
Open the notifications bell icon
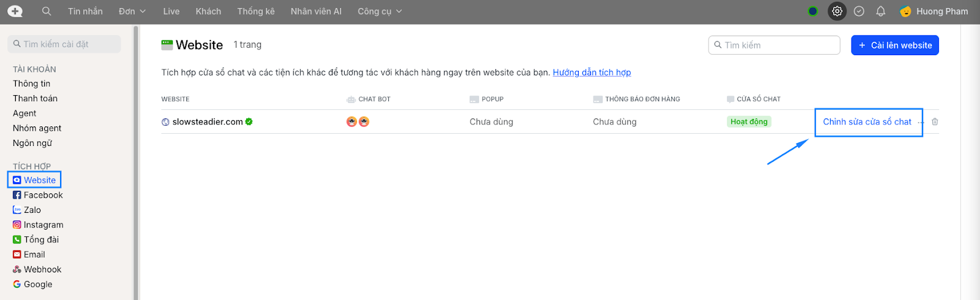click(x=880, y=11)
